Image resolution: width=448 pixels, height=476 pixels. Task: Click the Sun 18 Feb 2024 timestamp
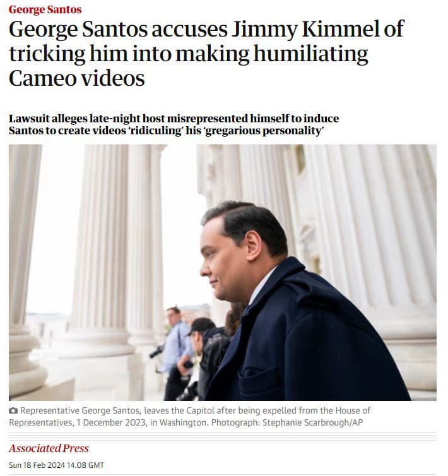[57, 465]
